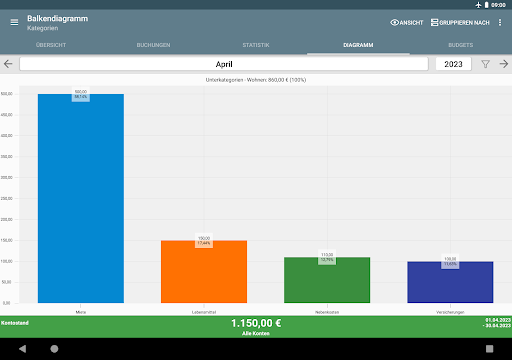Click the Kontostand label

[15, 323]
